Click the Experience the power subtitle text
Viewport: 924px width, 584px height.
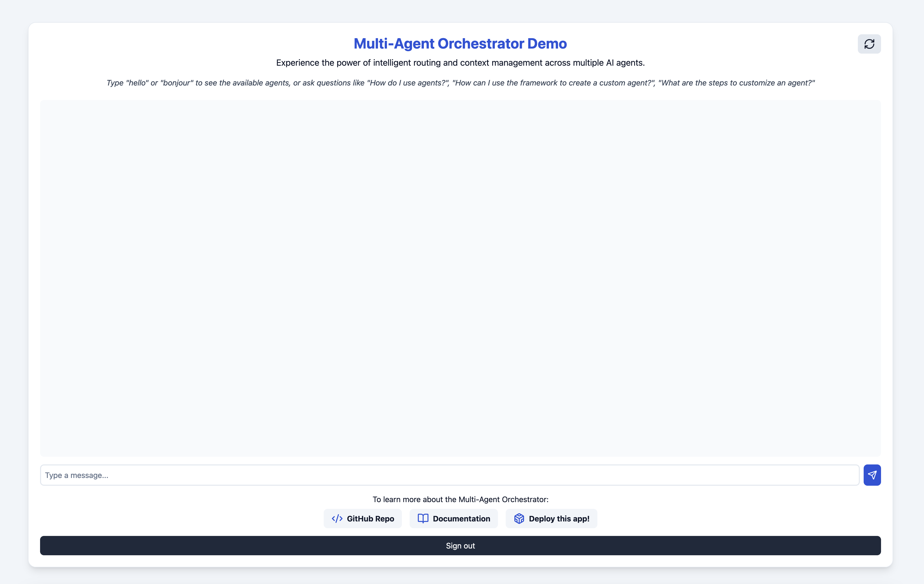(460, 63)
